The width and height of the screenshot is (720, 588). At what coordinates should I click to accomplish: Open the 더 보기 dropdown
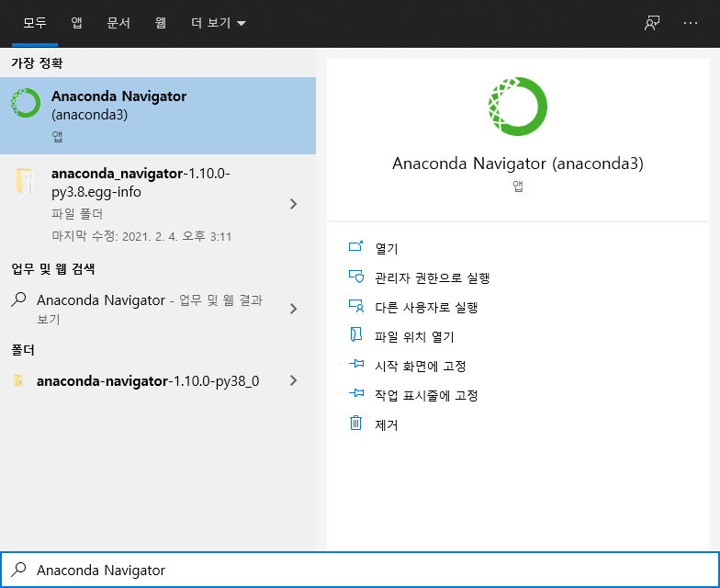pyautogui.click(x=219, y=23)
